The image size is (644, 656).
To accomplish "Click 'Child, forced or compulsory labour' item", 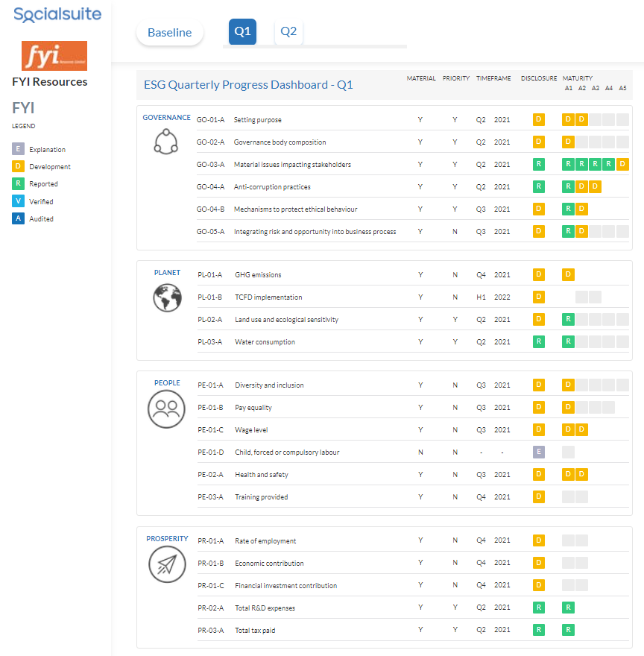I will point(287,452).
